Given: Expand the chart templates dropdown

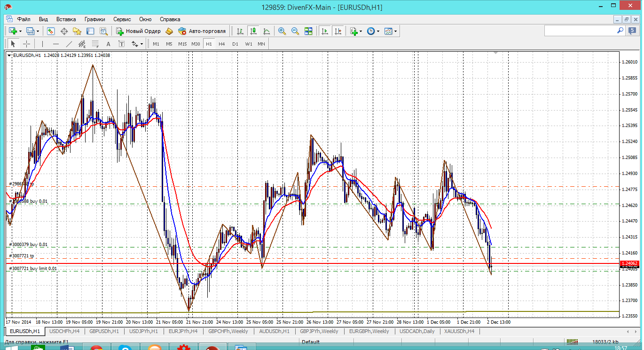Looking at the screenshot, I should coord(396,31).
